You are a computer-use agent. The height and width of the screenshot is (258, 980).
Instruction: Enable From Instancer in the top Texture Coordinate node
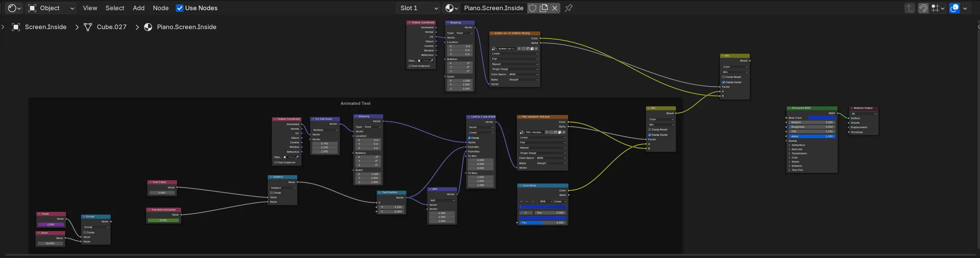pos(410,66)
